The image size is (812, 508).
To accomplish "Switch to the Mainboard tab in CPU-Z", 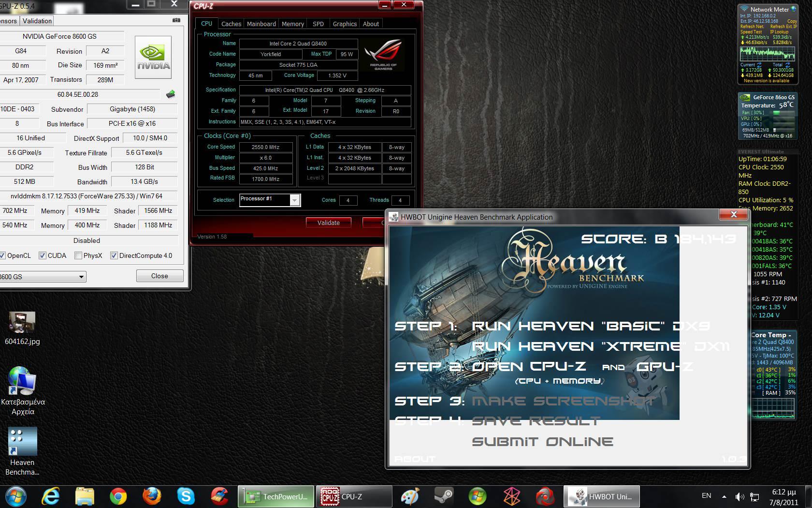I will coord(261,24).
